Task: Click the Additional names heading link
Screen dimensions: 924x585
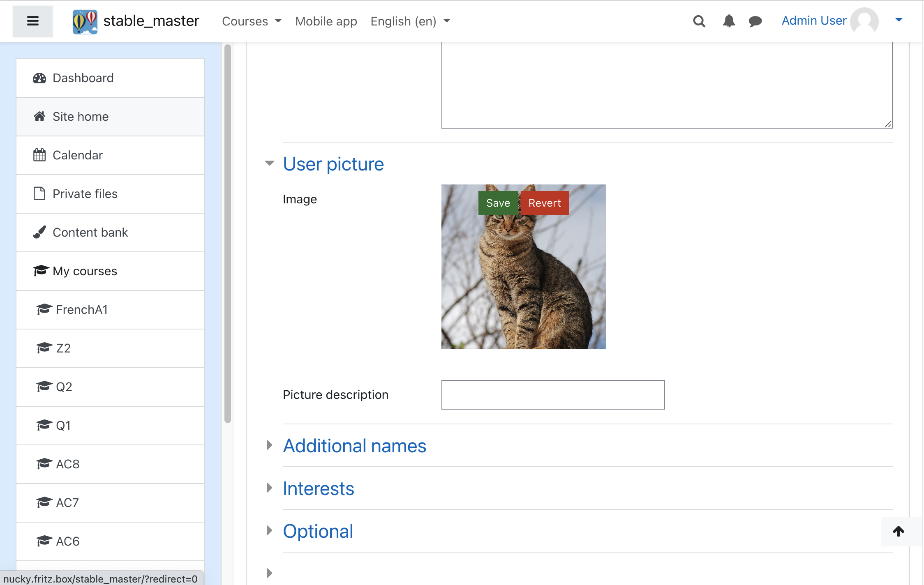Action: tap(355, 446)
